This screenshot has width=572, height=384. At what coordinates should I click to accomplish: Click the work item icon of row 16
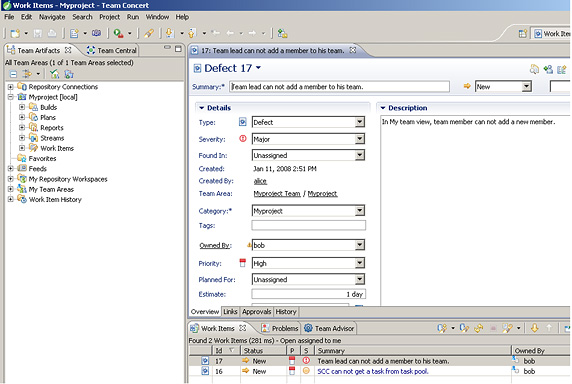[x=205, y=371]
